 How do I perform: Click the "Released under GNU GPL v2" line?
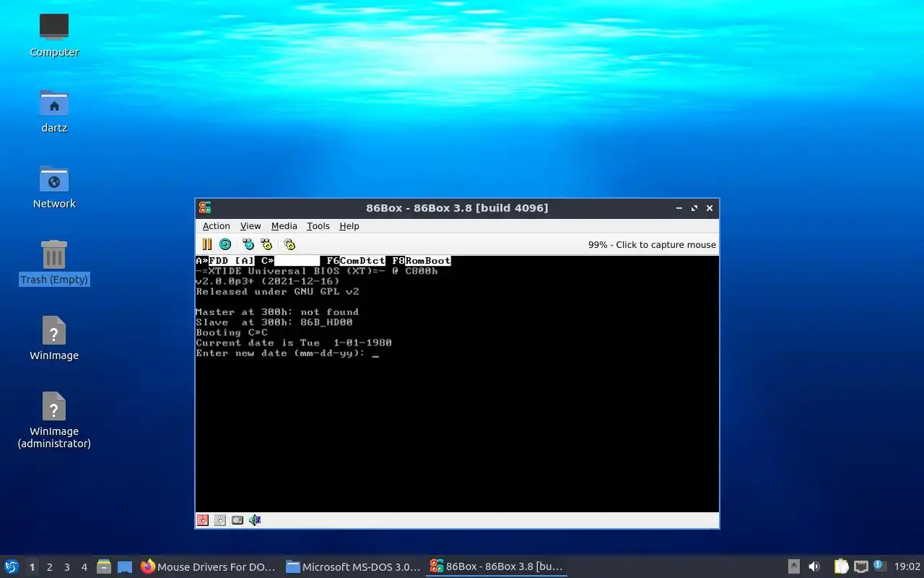[277, 292]
